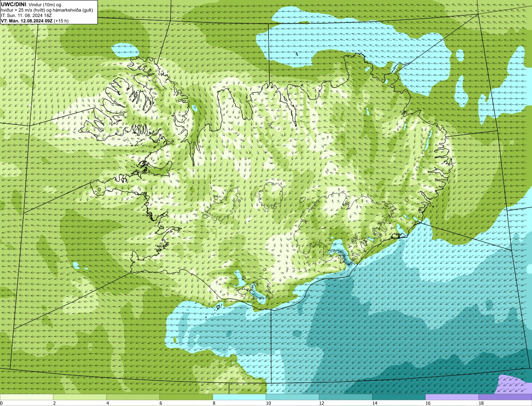532x406 pixels.
Task: Click the "UWC/DINI: Vindur (10m) og" title line
Action: 31,4
